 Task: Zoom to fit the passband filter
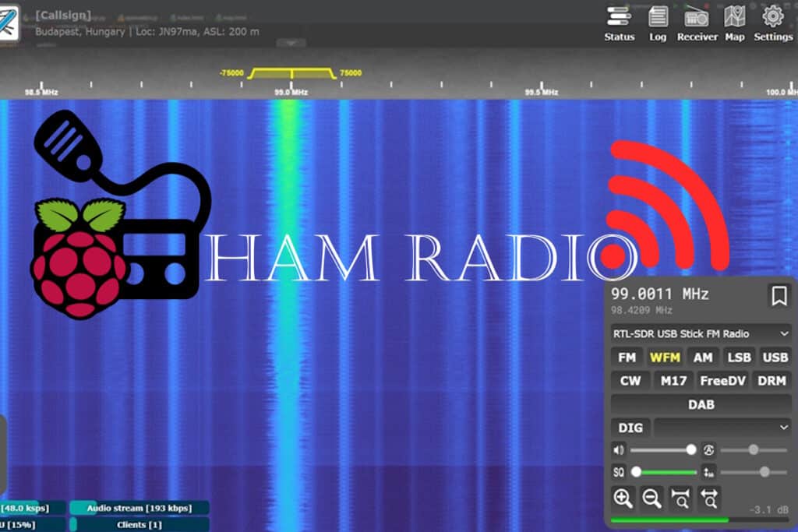681,499
